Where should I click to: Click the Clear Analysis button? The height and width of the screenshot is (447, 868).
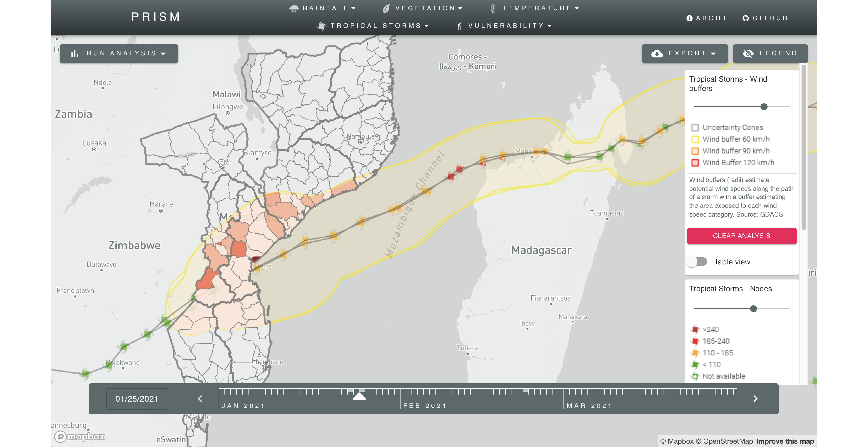[x=741, y=235]
